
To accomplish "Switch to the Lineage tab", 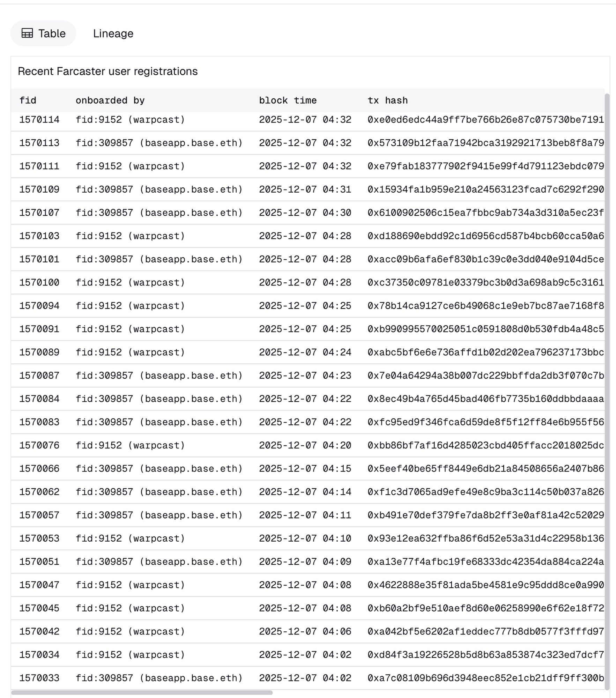I will (113, 34).
